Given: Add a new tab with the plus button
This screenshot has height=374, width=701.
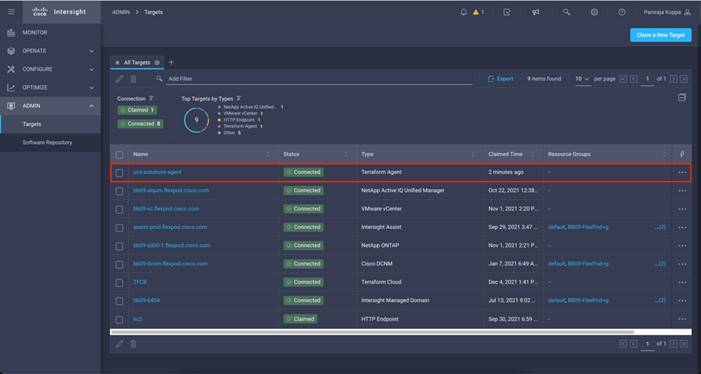Looking at the screenshot, I should (171, 63).
